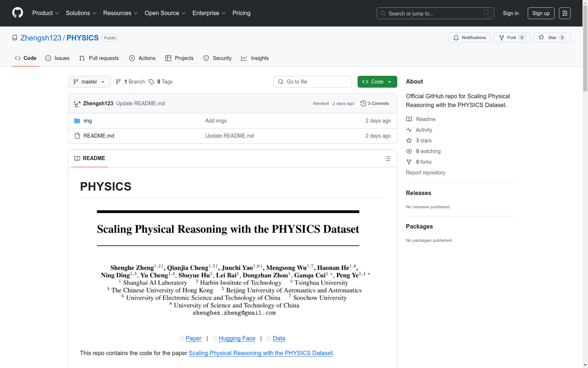Click the Releases heading
The height and width of the screenshot is (368, 588).
point(419,193)
